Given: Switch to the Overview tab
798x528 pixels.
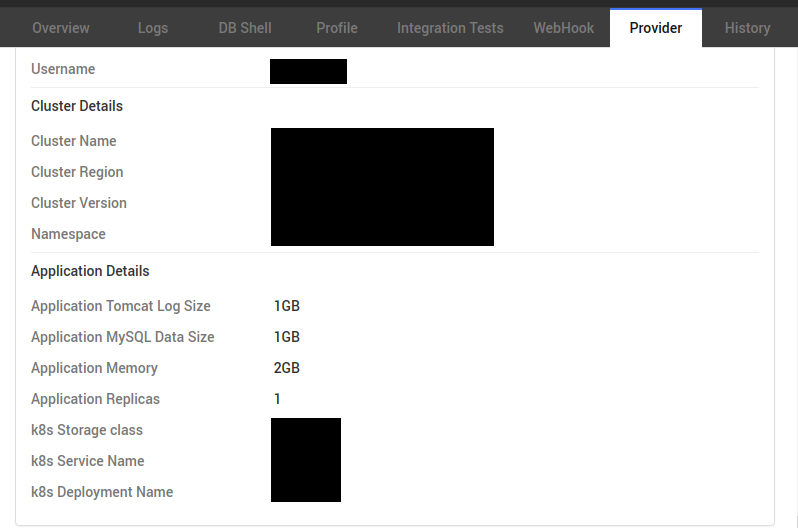Looking at the screenshot, I should point(60,28).
